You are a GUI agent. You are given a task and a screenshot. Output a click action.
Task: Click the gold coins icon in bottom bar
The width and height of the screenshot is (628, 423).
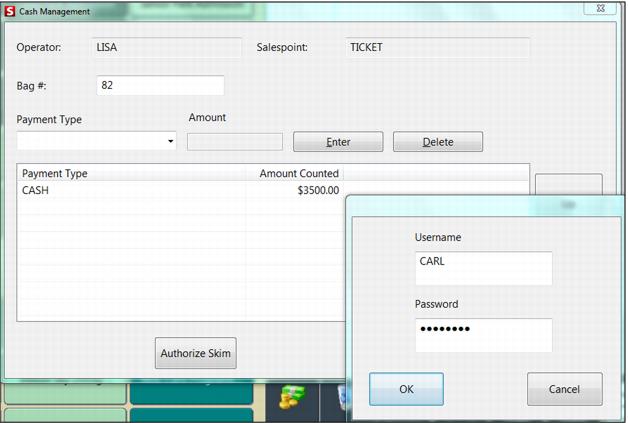pyautogui.click(x=291, y=395)
